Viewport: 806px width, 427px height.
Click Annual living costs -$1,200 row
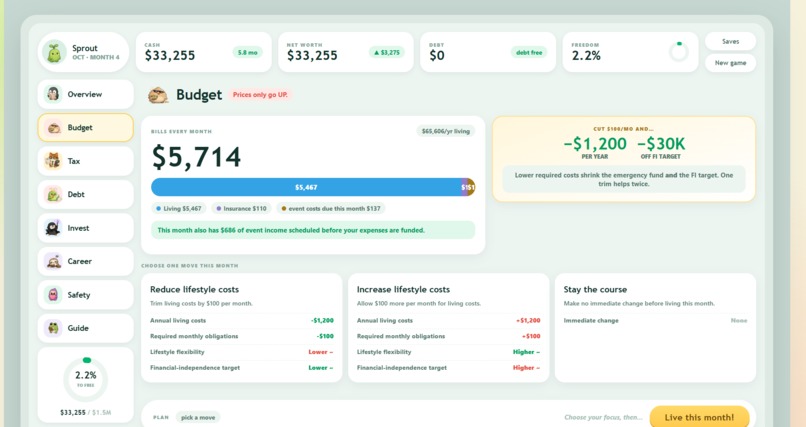point(242,321)
